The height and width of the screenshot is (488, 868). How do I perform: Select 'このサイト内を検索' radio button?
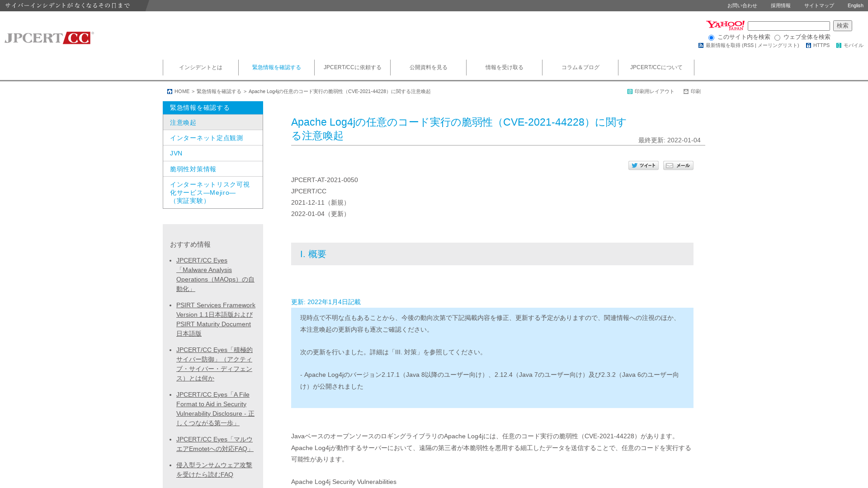(x=711, y=38)
